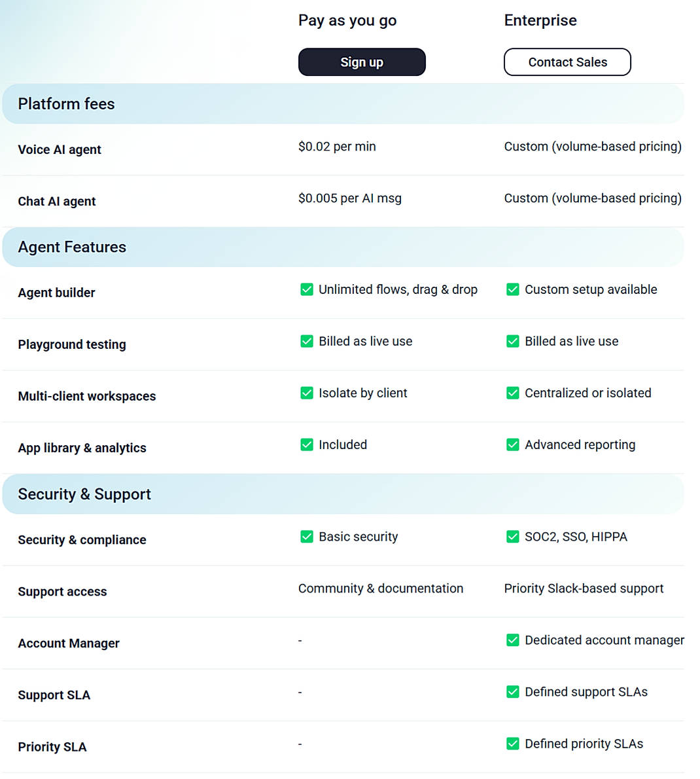Select the $0.02 per min price
This screenshot has width=700, height=779.
[337, 147]
